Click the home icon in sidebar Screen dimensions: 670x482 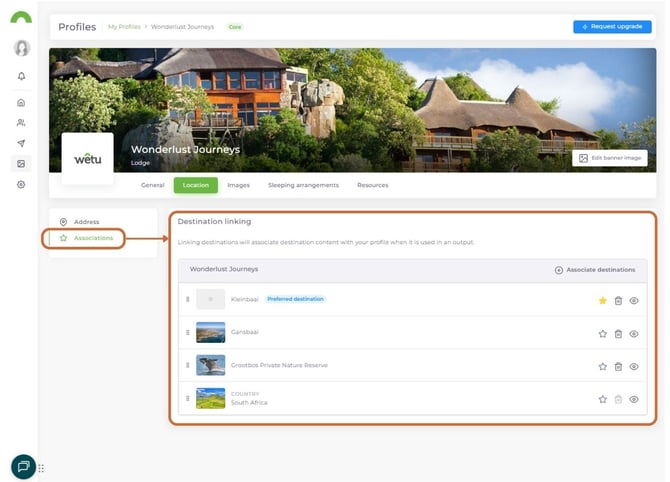[21, 102]
